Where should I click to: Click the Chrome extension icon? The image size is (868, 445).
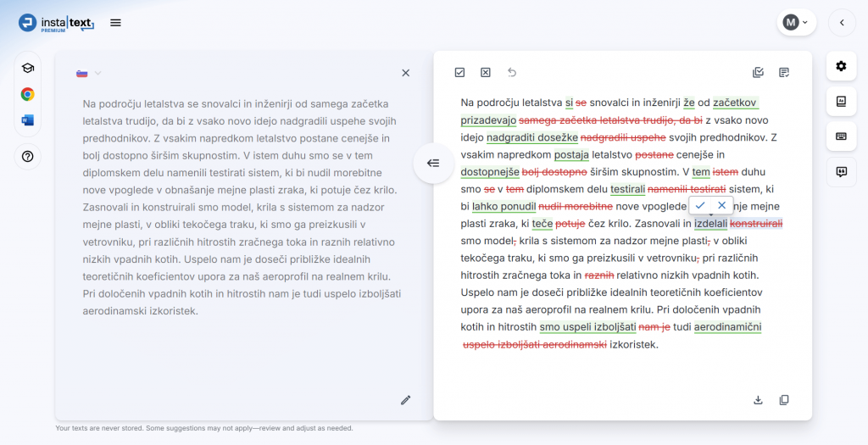point(28,95)
